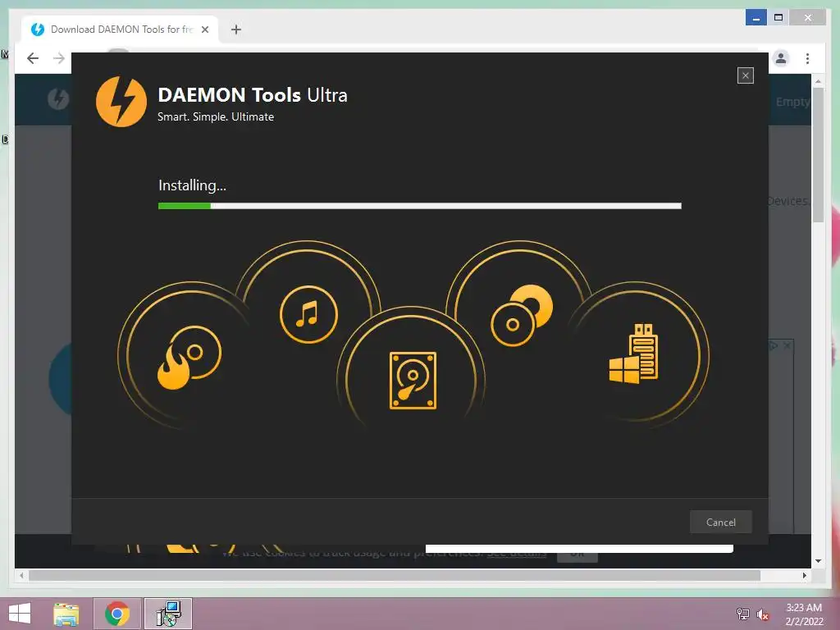Click the installation progress bar
Screen dimensions: 840x630
[419, 206]
